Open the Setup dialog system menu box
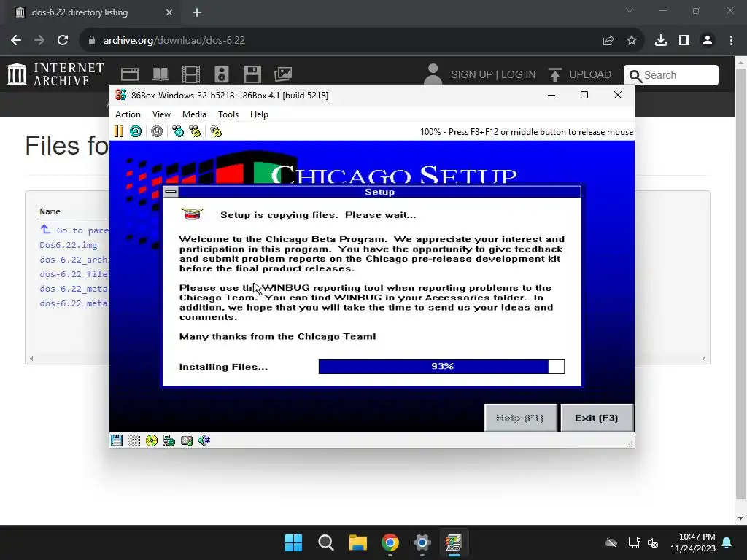This screenshot has width=747, height=560. tap(171, 192)
